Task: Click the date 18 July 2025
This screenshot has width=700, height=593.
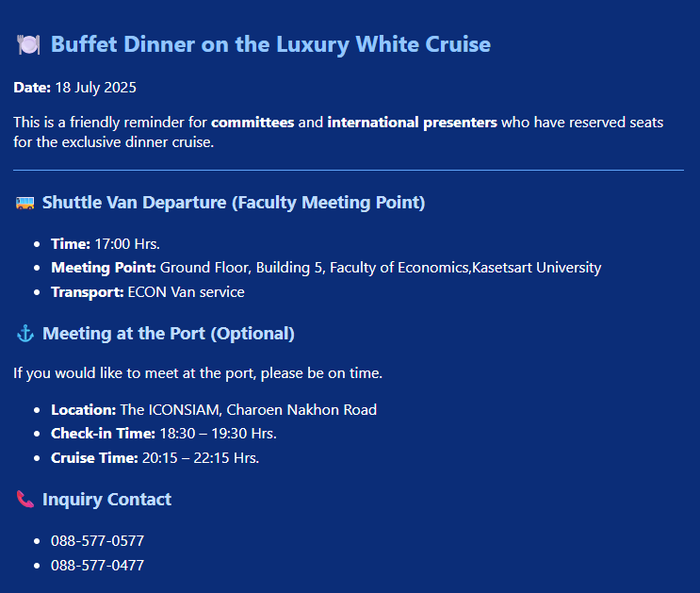Action: point(95,88)
